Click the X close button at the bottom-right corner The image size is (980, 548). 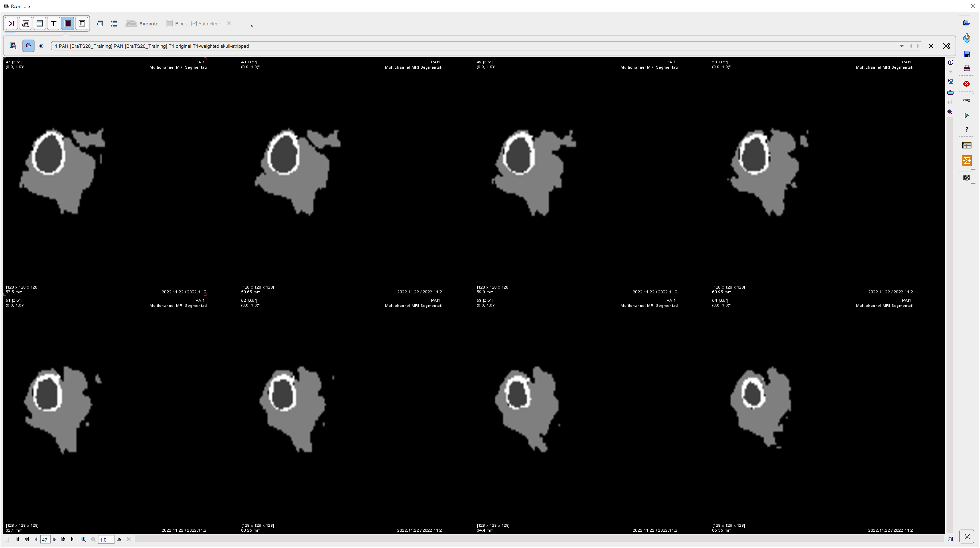pyautogui.click(x=967, y=536)
